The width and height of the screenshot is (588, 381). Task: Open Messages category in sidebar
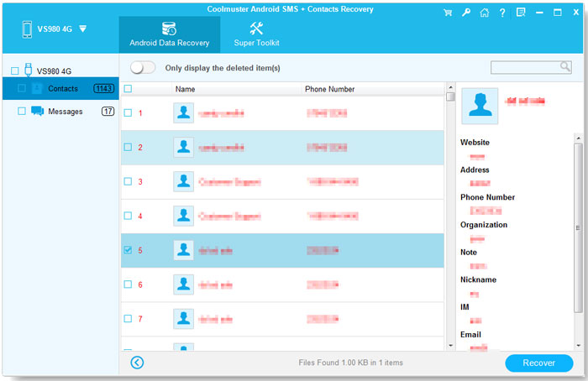[x=60, y=112]
